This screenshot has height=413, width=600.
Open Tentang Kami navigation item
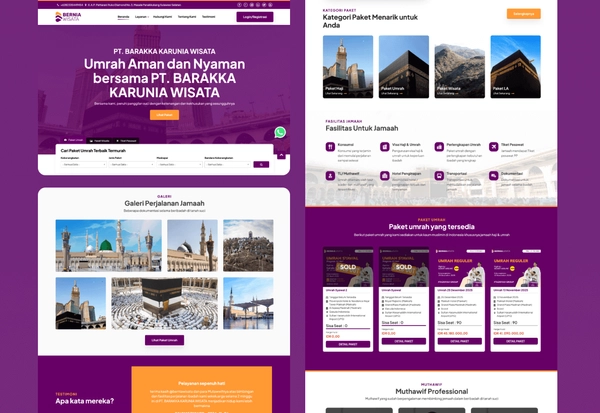187,17
